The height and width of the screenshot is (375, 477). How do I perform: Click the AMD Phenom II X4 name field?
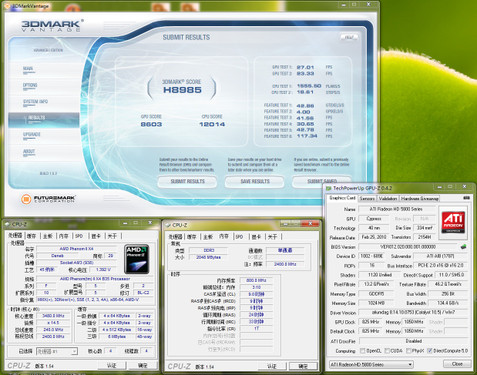click(x=77, y=249)
